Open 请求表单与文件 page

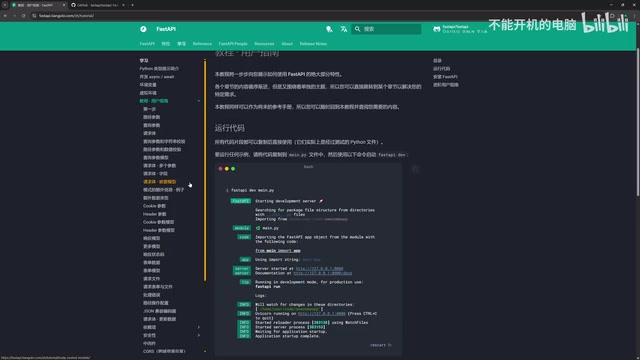pos(158,287)
